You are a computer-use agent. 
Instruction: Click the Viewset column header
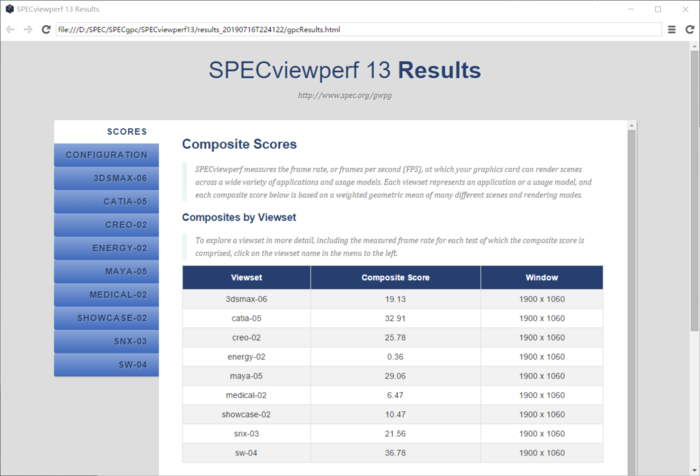pos(246,277)
